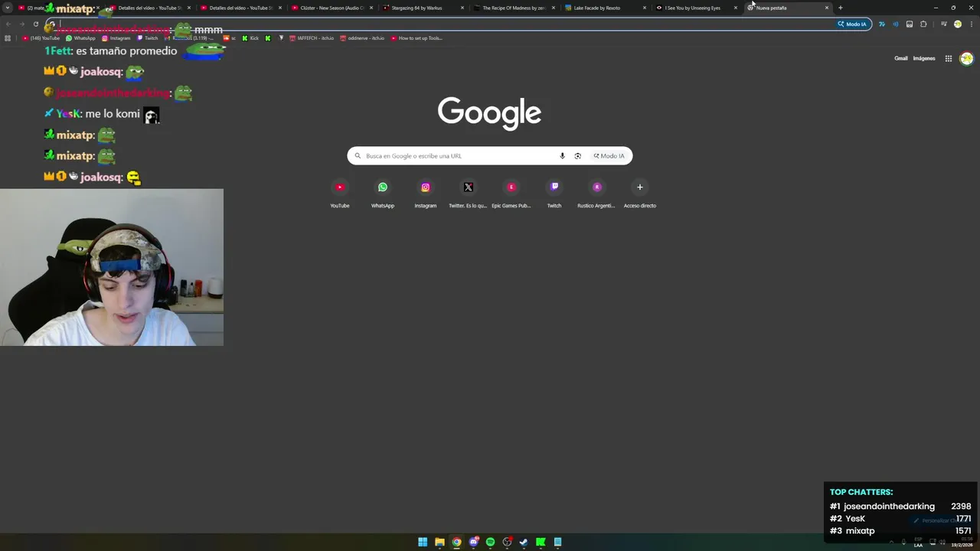
Task: Click the Chrome icon in taskbar
Action: [456, 542]
